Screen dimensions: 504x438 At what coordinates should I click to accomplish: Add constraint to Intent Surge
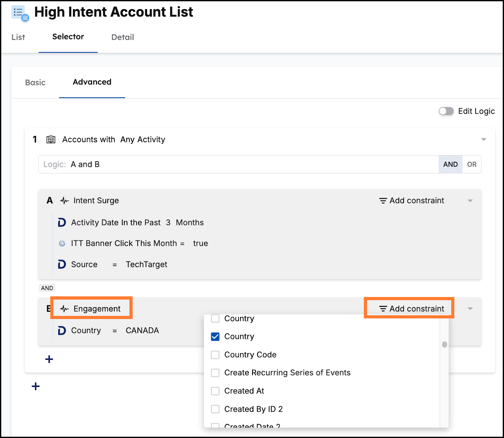point(412,201)
